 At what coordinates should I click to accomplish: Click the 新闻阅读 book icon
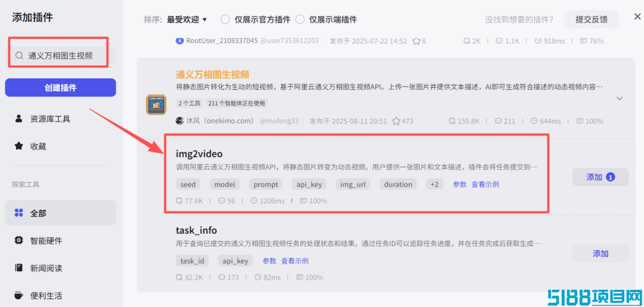[x=18, y=268]
